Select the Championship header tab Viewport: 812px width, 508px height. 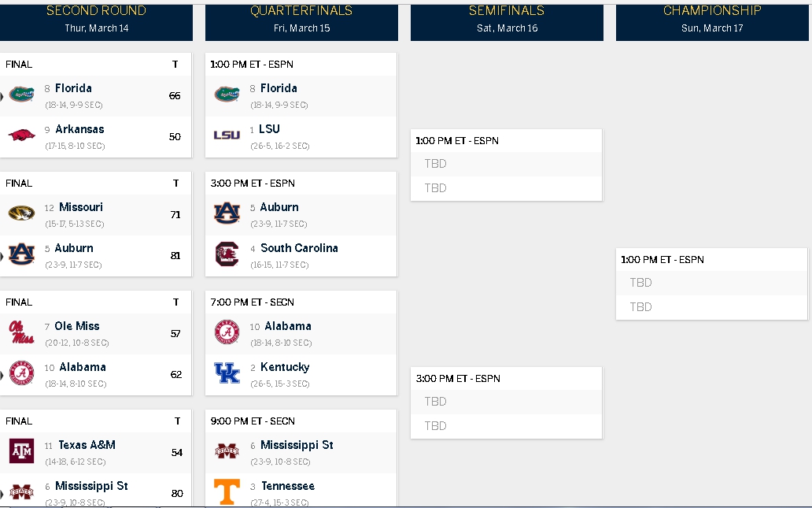(712, 20)
